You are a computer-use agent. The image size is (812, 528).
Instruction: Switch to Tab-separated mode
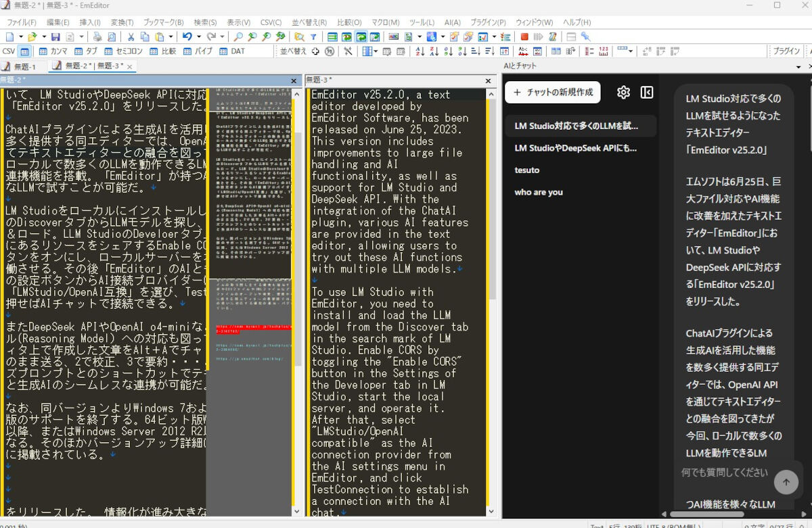[86, 51]
